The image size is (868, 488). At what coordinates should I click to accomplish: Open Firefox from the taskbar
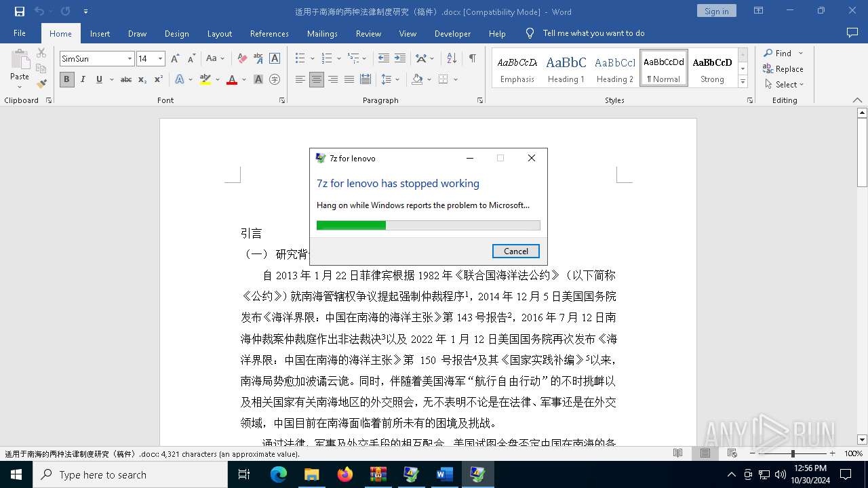point(345,474)
